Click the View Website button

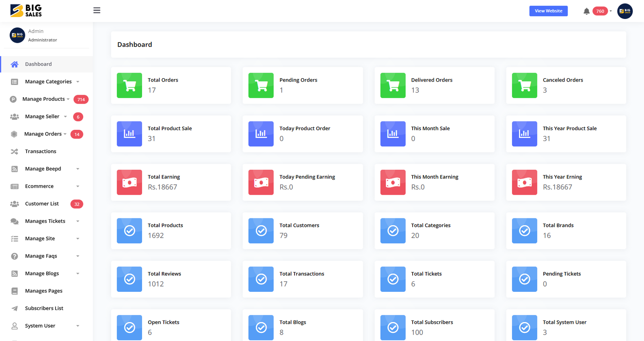[x=548, y=11]
